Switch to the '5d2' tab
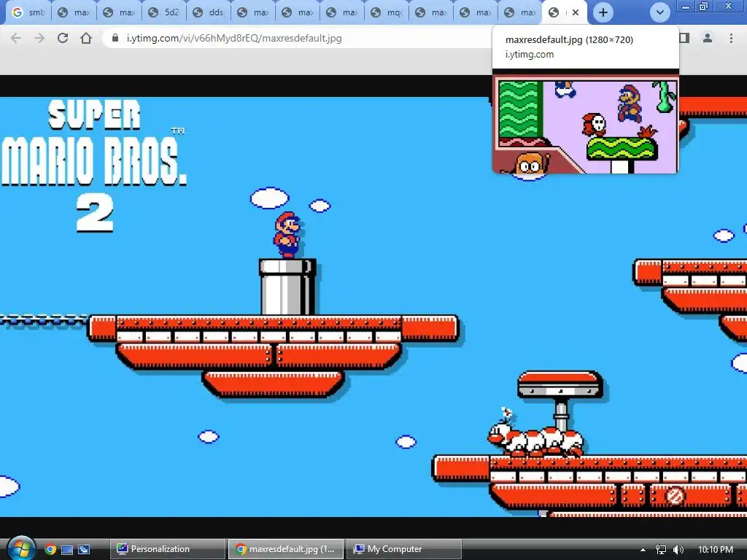747x560 pixels. tap(164, 12)
